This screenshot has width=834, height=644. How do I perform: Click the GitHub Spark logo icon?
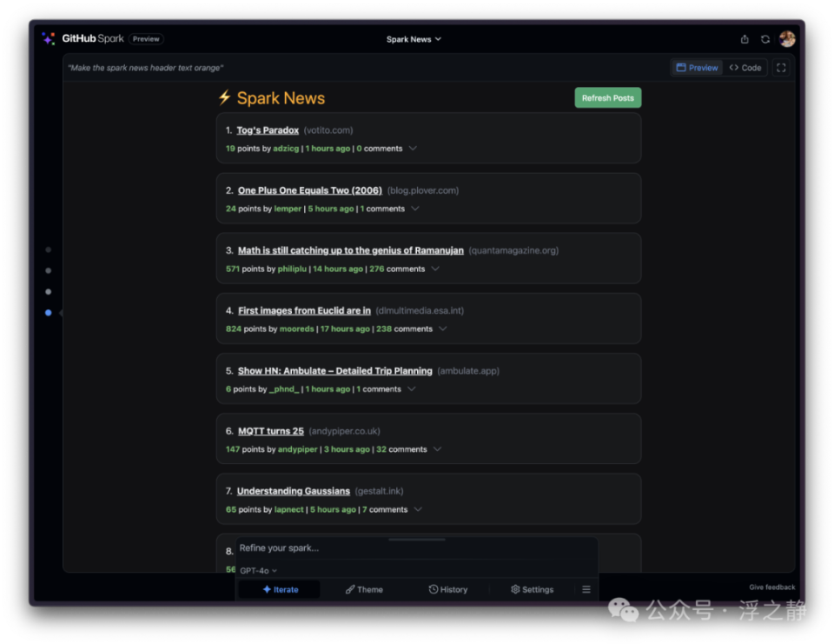pyautogui.click(x=48, y=38)
